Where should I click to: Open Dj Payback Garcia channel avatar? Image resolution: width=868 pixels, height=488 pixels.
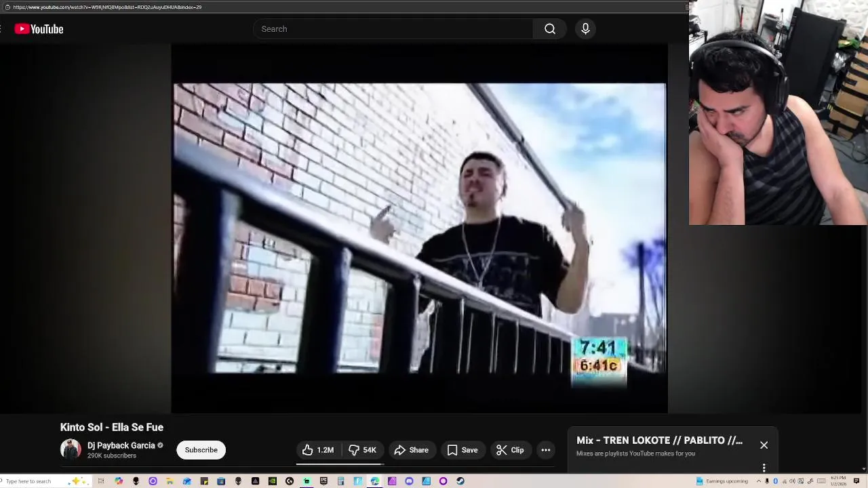tap(71, 449)
